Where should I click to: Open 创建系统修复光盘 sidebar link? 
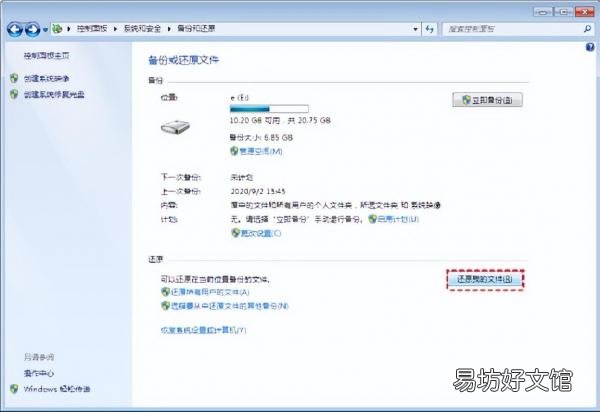[54, 94]
